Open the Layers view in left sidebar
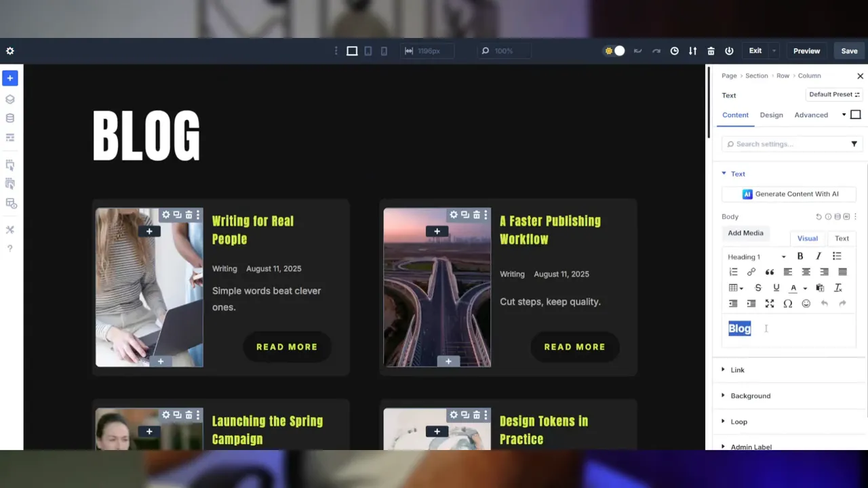 click(9, 99)
